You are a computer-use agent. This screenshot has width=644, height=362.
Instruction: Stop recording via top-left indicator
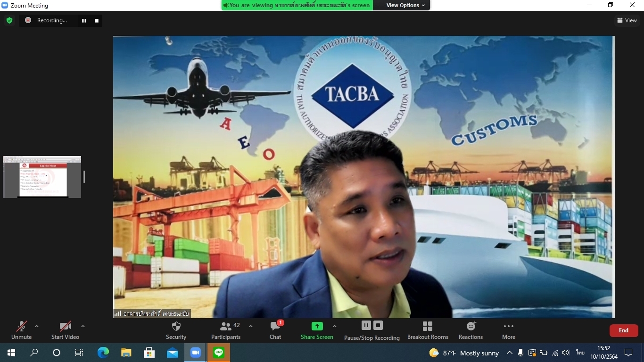pos(97,20)
